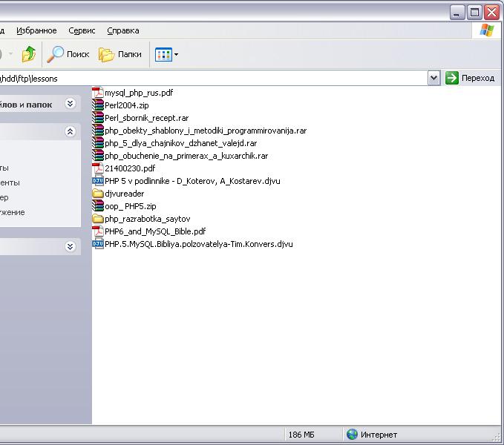Select the PHP 5 v podlinnike djvu icon
This screenshot has height=445, width=504.
tap(98, 181)
